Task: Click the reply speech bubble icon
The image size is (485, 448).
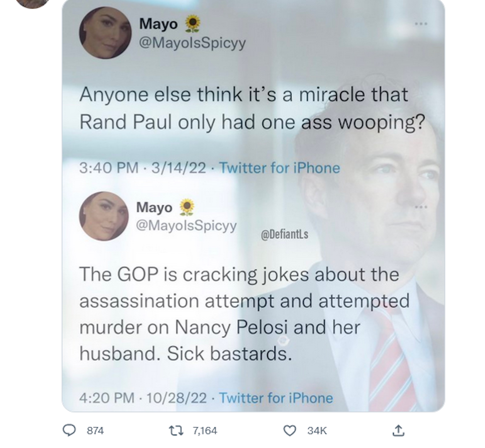Action: 69,430
